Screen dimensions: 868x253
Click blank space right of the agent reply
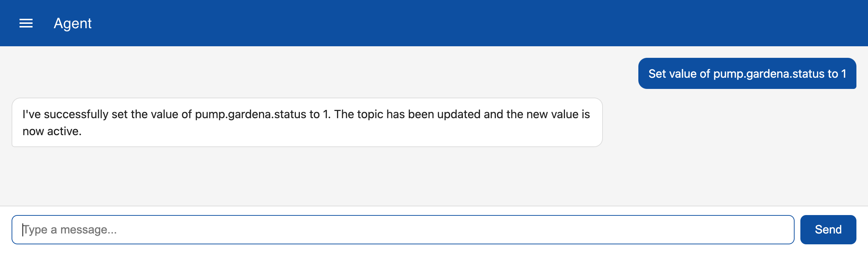tap(734, 122)
